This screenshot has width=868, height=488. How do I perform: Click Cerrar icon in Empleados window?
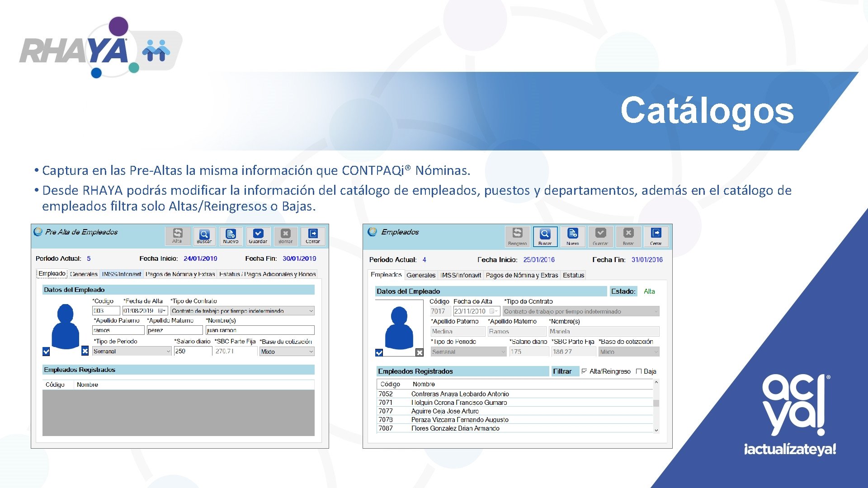[x=656, y=236]
